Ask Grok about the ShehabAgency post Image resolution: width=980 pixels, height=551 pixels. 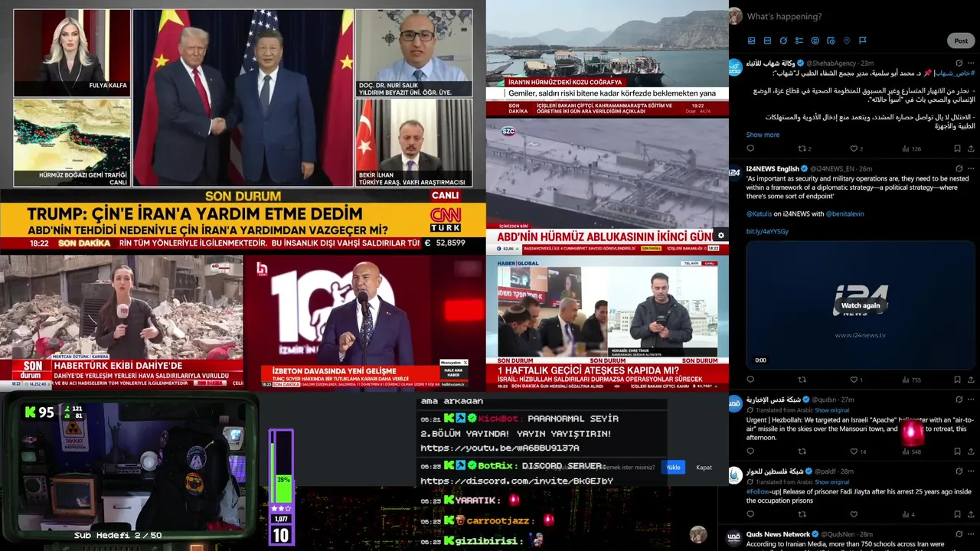point(959,63)
